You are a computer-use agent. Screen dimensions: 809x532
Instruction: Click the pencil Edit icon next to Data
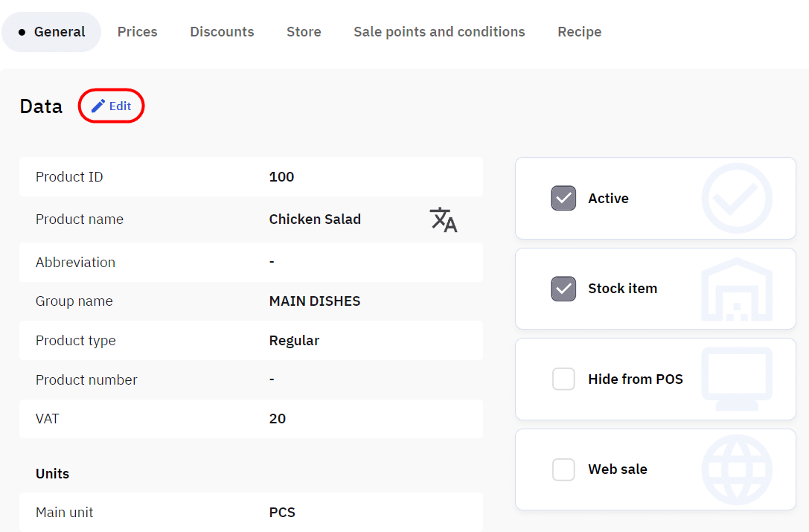coord(98,106)
